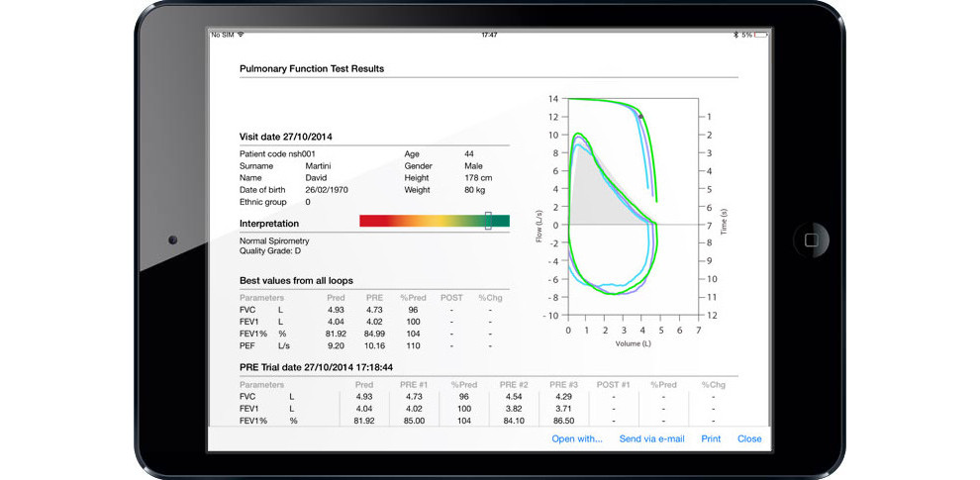This screenshot has width=980, height=480.
Task: Tap the Bluetooth icon in status bar
Action: [735, 35]
